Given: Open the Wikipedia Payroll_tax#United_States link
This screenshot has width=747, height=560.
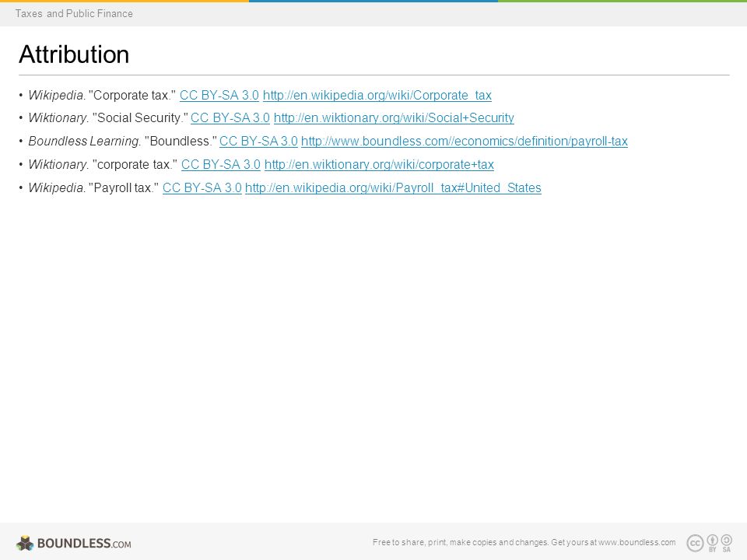Looking at the screenshot, I should (x=393, y=188).
